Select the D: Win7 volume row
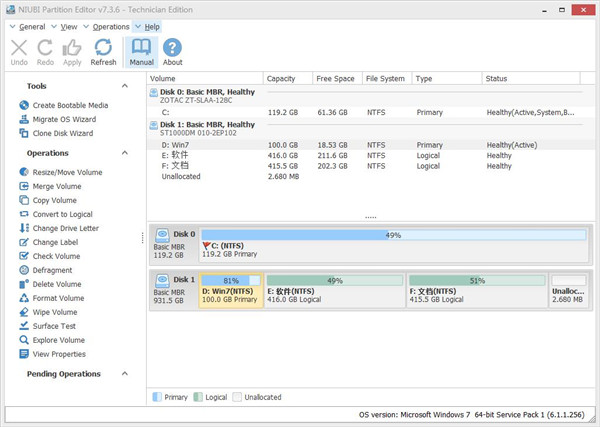 [x=370, y=145]
